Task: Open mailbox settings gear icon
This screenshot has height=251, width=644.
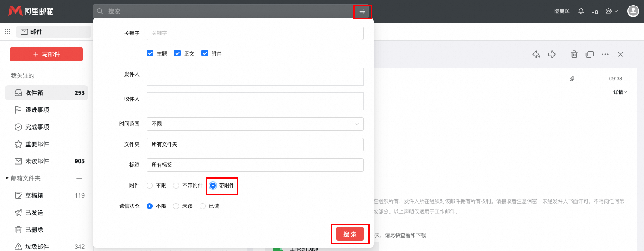Action: 609,11
